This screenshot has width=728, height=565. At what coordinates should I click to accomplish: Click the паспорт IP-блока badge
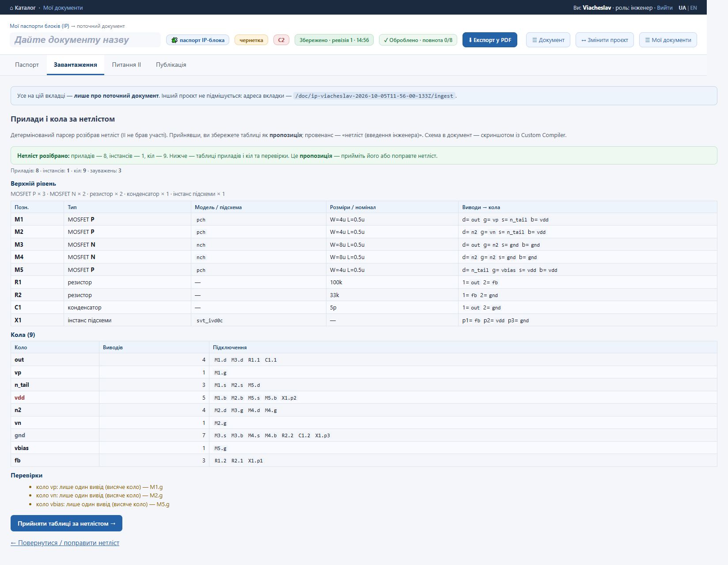click(197, 40)
